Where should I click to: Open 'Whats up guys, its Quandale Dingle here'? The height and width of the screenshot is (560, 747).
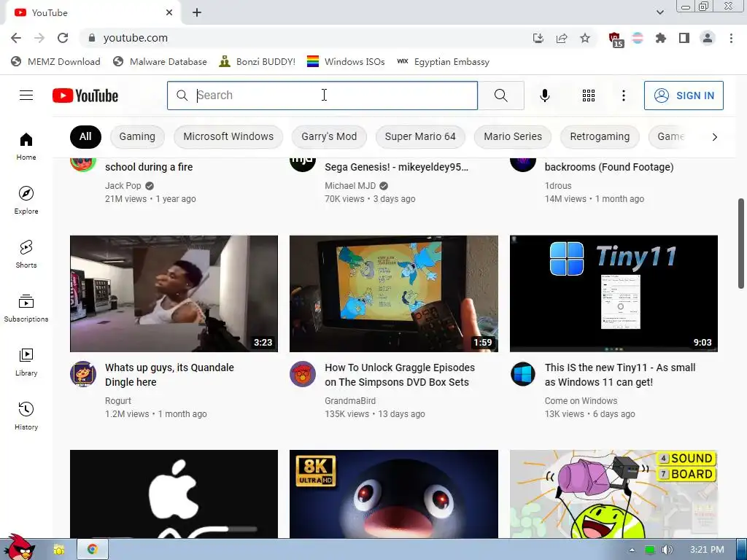coord(169,375)
